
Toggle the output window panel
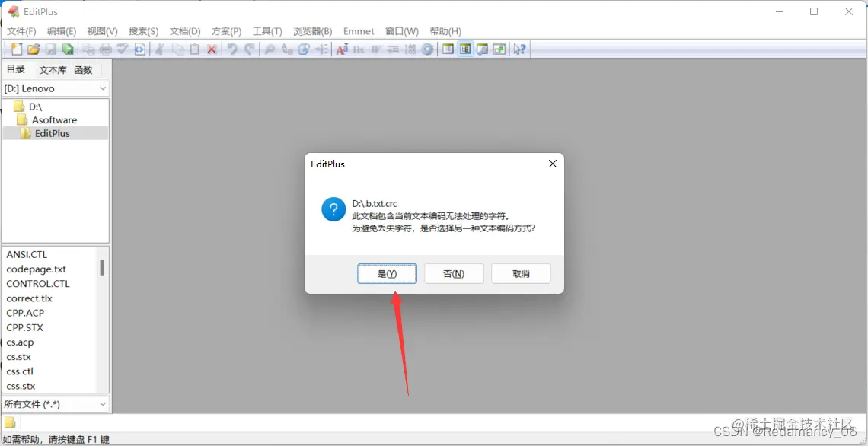click(482, 49)
